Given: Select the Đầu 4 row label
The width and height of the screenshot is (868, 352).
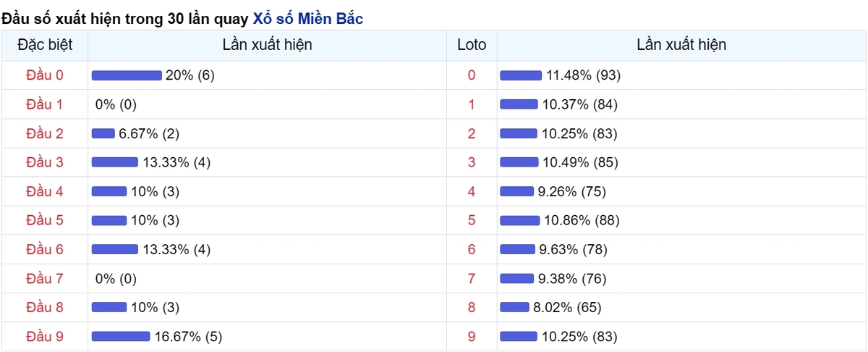Looking at the screenshot, I should point(45,191).
